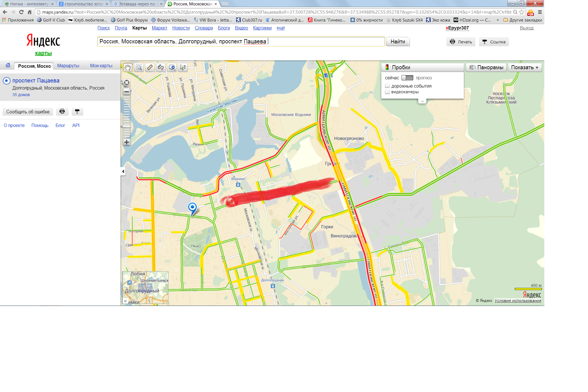The width and height of the screenshot is (588, 392).
Task: Click the sidebar printer icon button
Action: [62, 112]
